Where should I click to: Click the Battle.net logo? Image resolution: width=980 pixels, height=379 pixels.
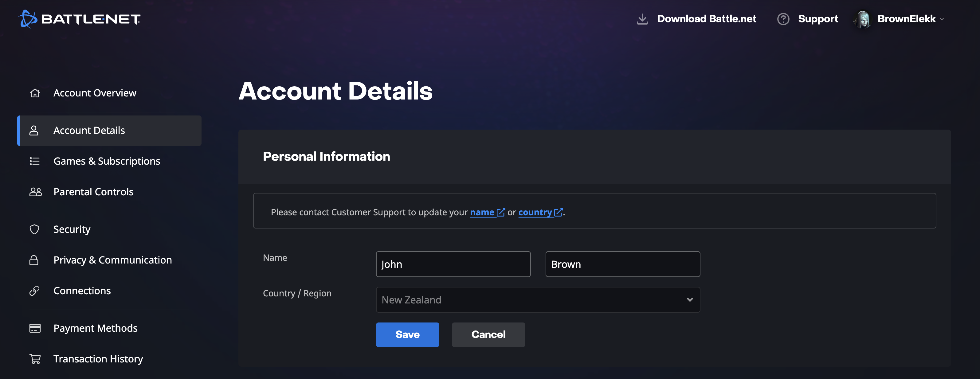[80, 19]
